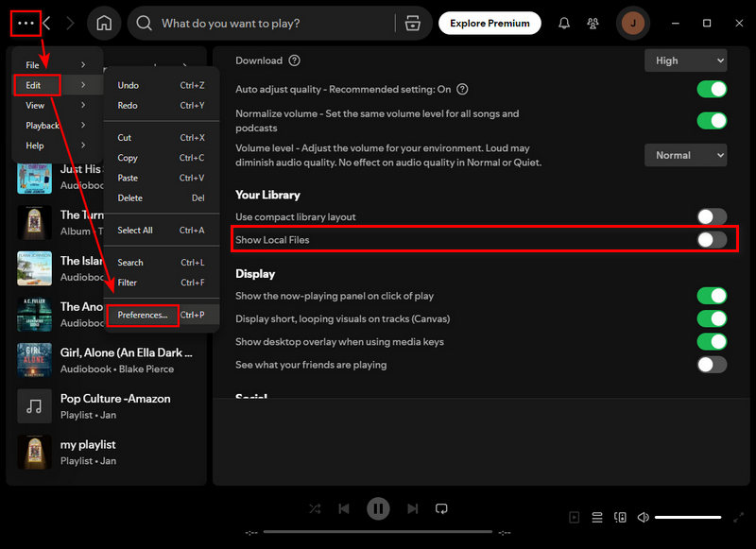This screenshot has width=756, height=549.
Task: Enable Use compact library layout
Action: tap(712, 217)
